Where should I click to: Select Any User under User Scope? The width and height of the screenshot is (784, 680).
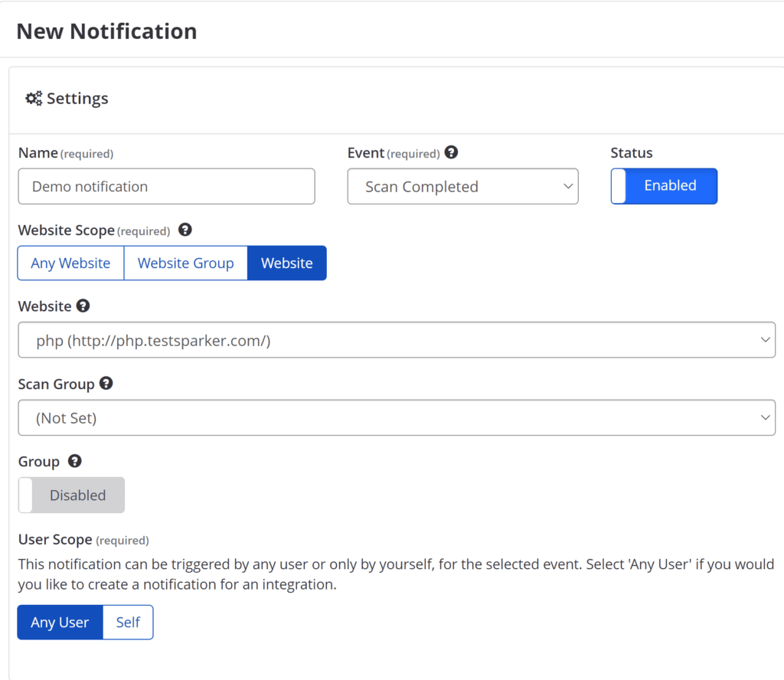point(59,622)
